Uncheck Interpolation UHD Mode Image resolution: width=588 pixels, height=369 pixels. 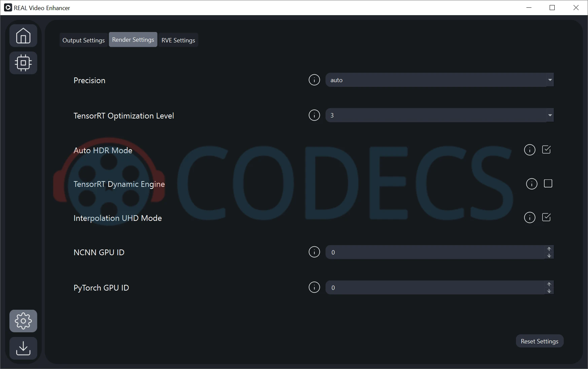click(x=546, y=217)
